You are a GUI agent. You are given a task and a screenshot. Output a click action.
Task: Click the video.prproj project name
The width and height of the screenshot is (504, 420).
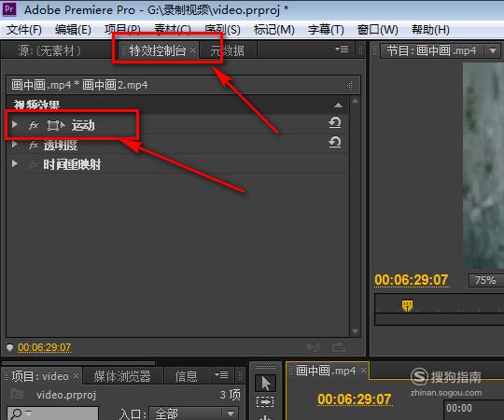66,395
